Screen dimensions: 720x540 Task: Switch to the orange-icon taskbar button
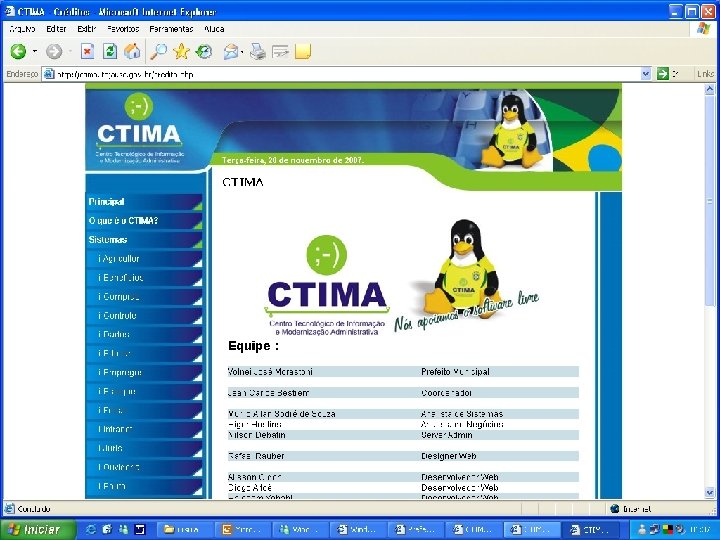tap(244, 529)
